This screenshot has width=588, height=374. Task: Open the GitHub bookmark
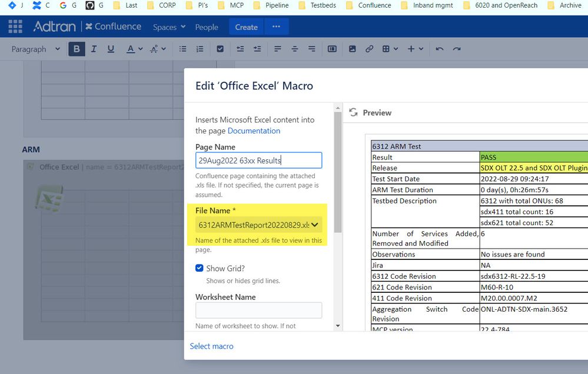(95, 5)
